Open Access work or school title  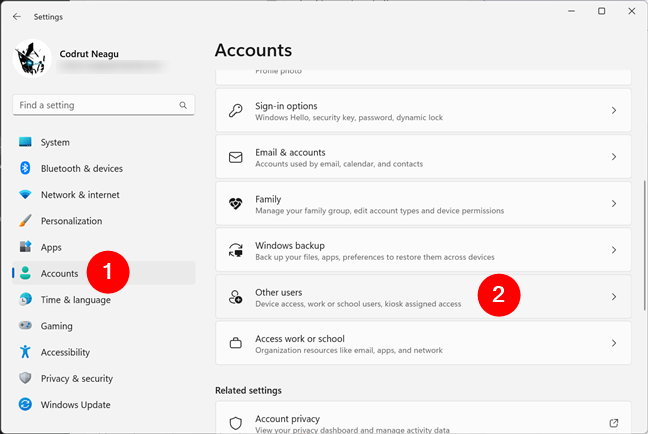[300, 339]
